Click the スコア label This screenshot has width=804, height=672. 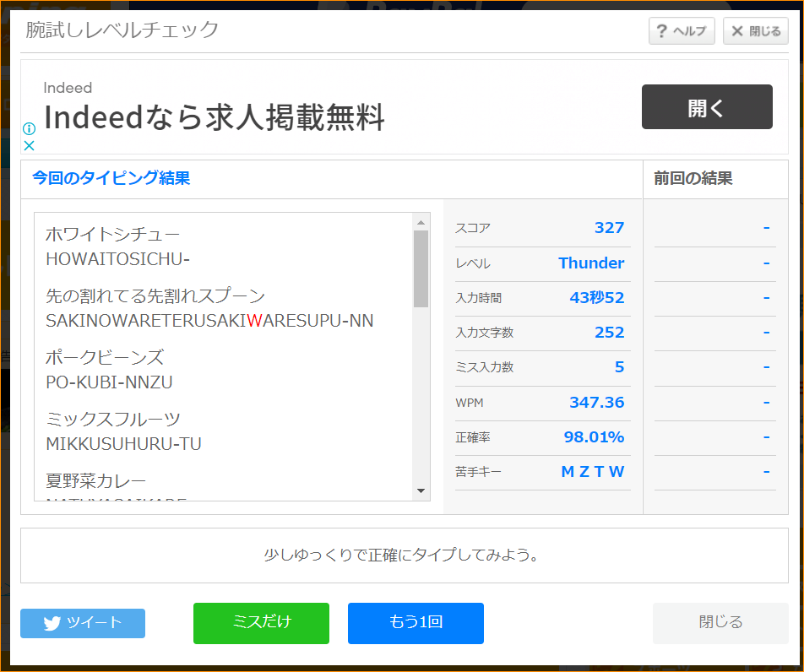473,228
